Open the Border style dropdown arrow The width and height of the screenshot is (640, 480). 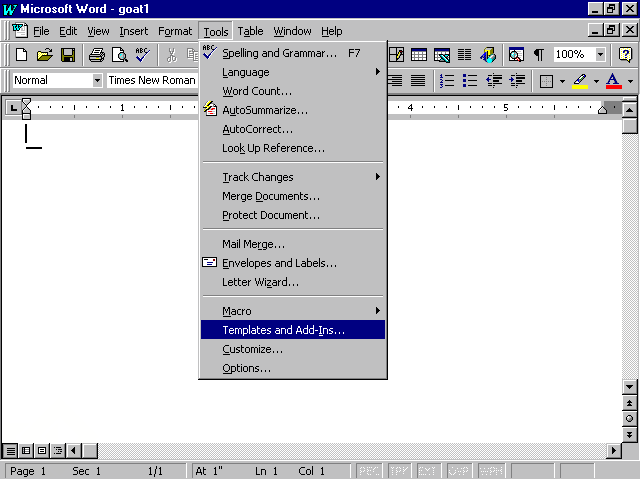point(562,81)
